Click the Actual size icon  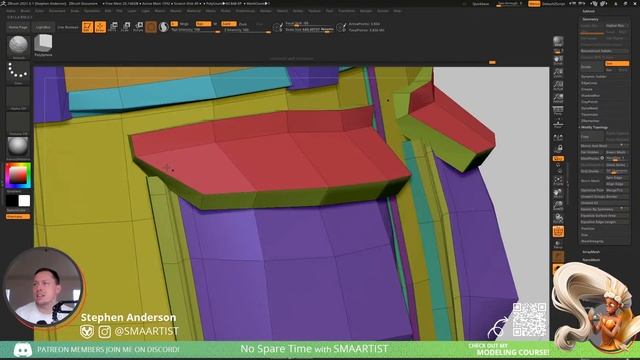(x=558, y=86)
